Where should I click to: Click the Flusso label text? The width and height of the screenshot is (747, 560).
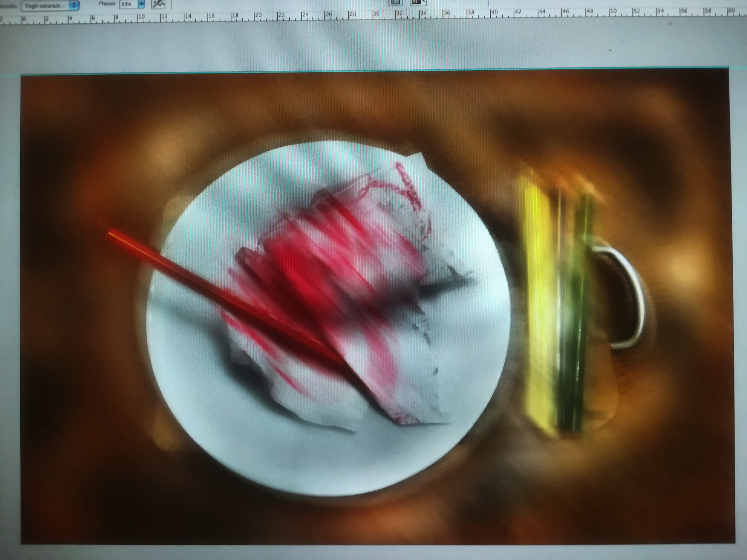point(107,4)
